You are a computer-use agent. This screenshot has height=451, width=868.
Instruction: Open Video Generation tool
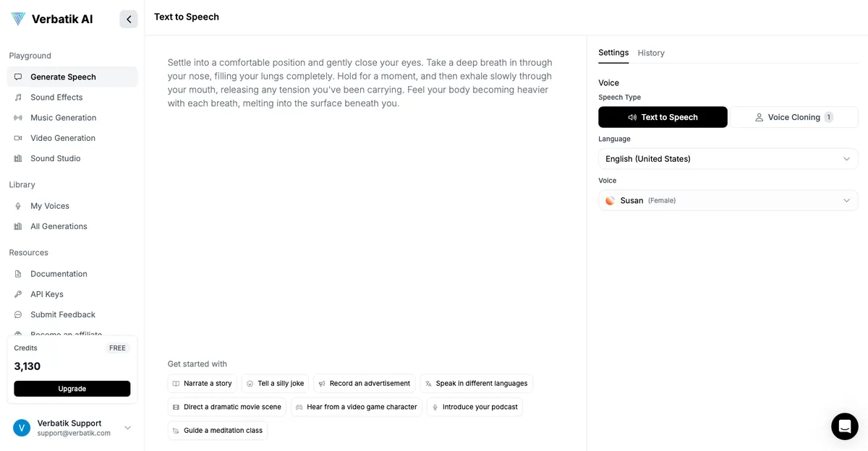(62, 137)
